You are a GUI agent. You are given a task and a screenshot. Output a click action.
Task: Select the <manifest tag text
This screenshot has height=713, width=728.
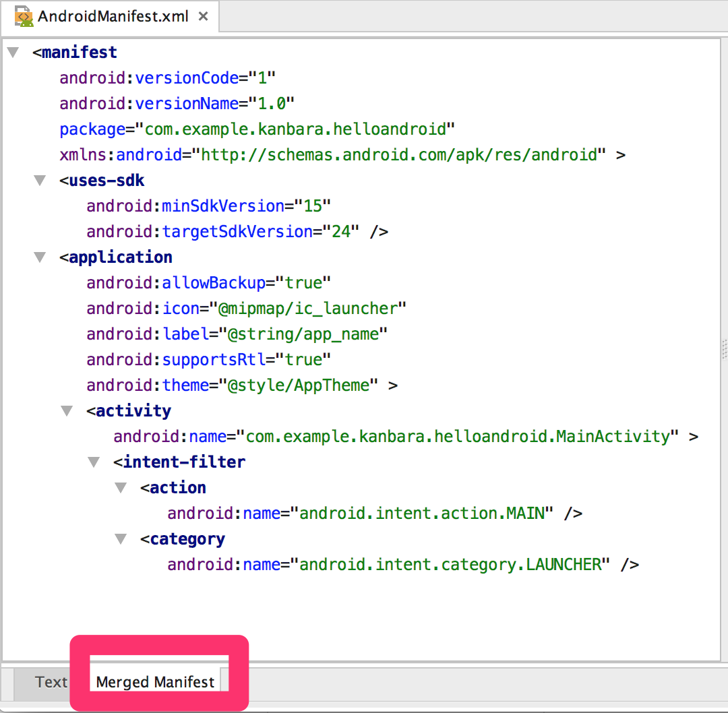pyautogui.click(x=75, y=52)
